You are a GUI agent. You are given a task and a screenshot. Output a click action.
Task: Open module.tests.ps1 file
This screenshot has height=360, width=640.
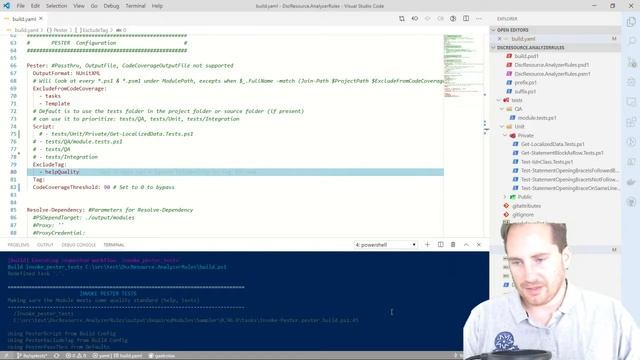[536, 118]
